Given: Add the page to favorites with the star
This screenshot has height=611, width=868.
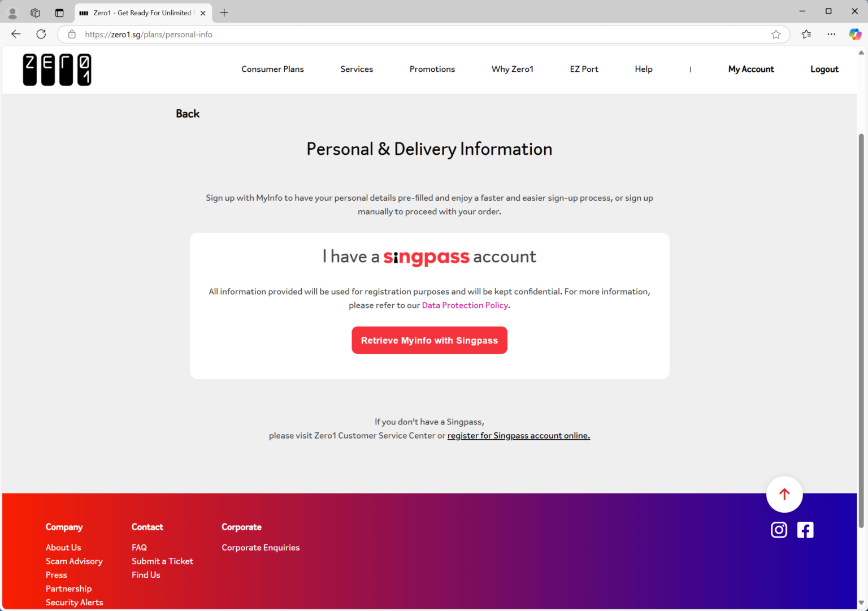Looking at the screenshot, I should (776, 34).
